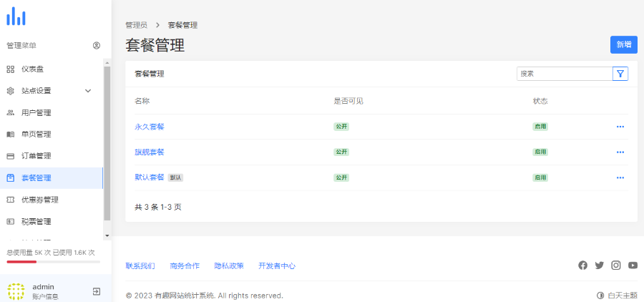Click the sidebar scrollbar down arrow
The width and height of the screenshot is (644, 302).
107,236
